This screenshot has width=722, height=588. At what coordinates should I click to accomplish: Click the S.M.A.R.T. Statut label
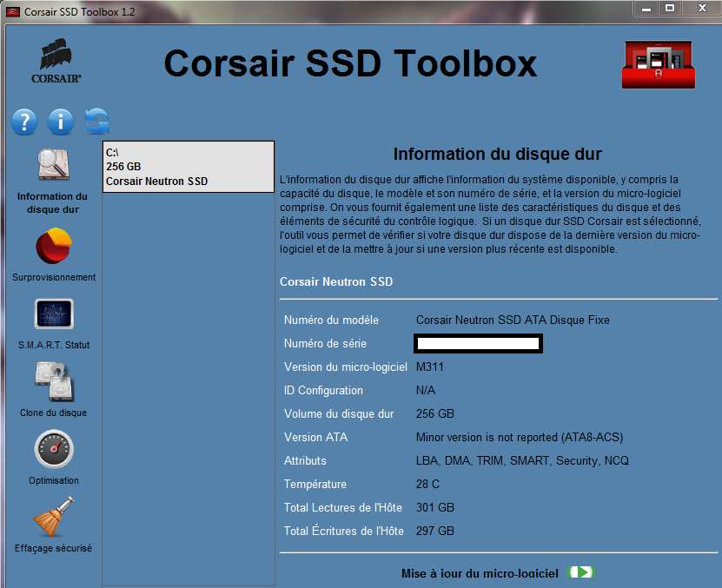(x=54, y=345)
